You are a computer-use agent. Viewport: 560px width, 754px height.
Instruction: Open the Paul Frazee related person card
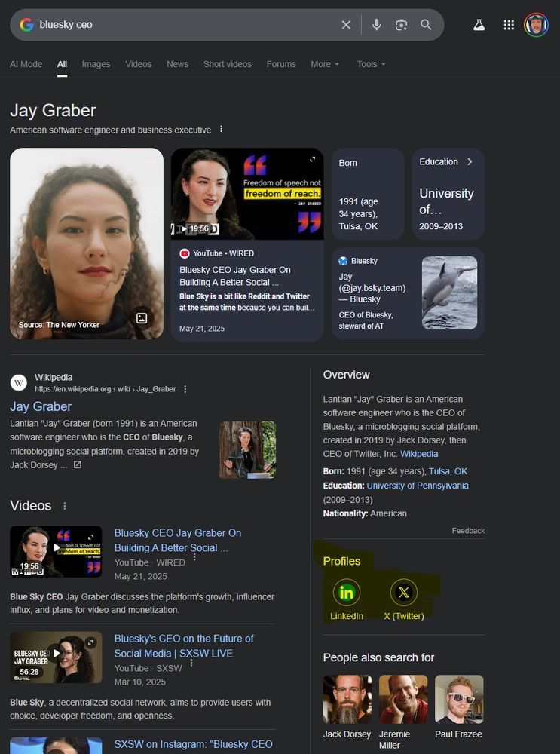(x=458, y=707)
